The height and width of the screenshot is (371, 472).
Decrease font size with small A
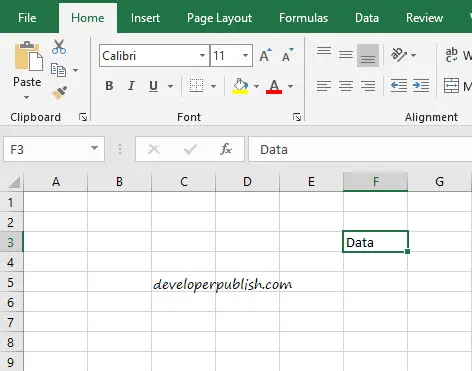point(287,55)
